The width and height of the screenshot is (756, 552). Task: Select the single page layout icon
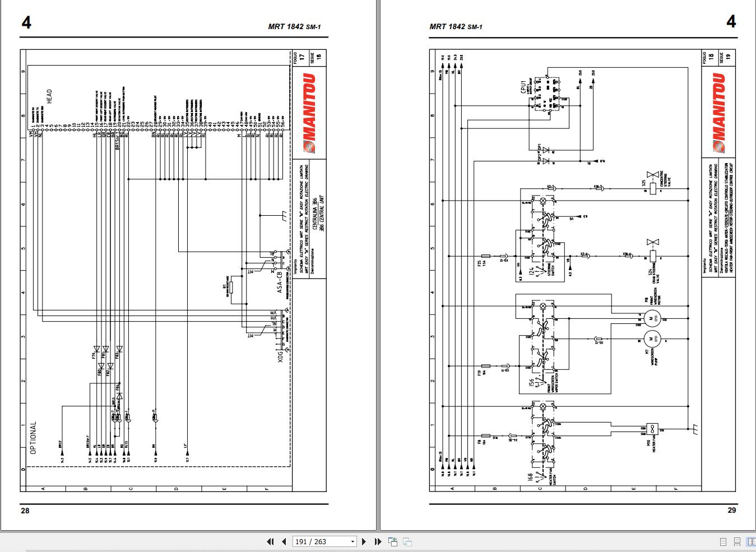tap(722, 541)
